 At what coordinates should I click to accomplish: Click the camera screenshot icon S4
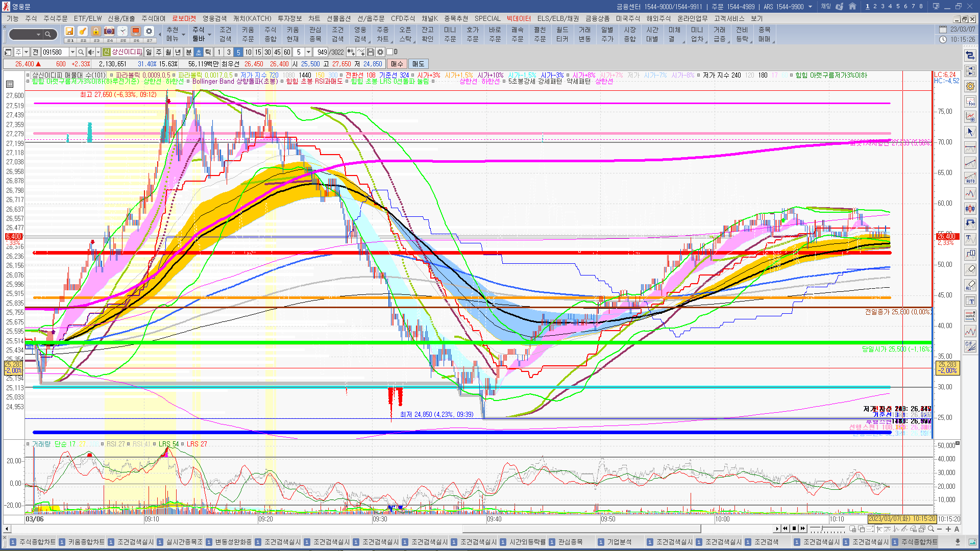coord(109,32)
